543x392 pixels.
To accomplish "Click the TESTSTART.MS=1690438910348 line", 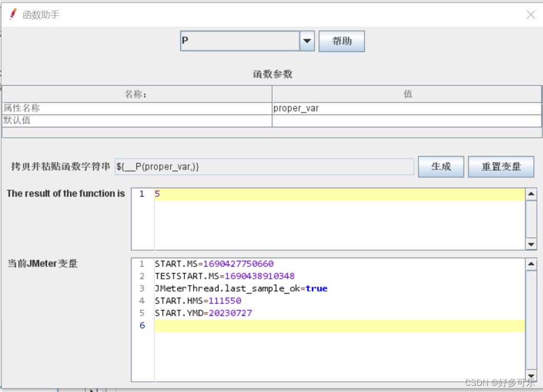I will 225,277.
